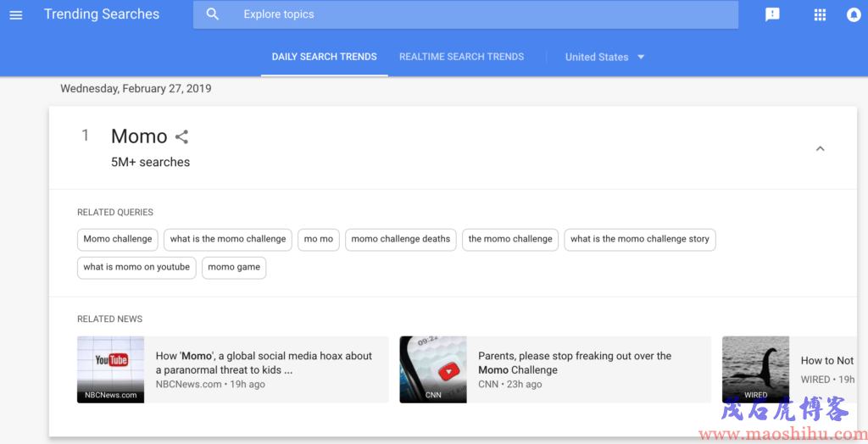Open NBCNews YouTube thumbnail article

(111, 369)
